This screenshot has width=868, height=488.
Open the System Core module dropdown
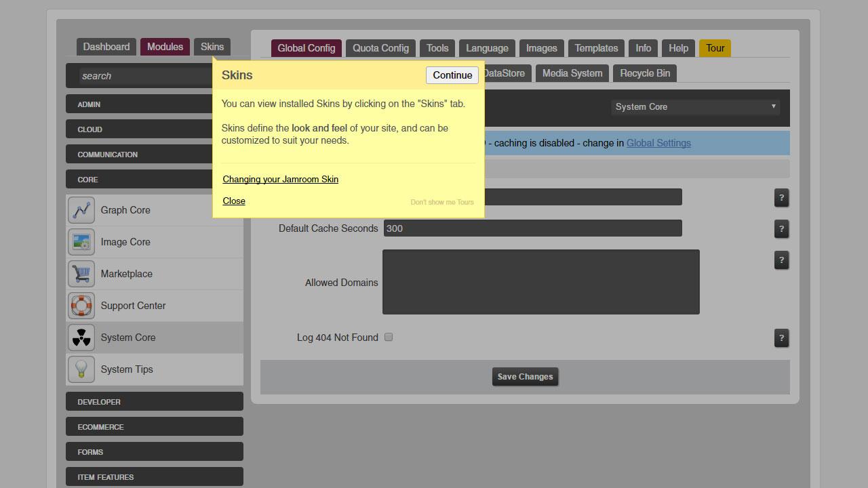point(695,107)
